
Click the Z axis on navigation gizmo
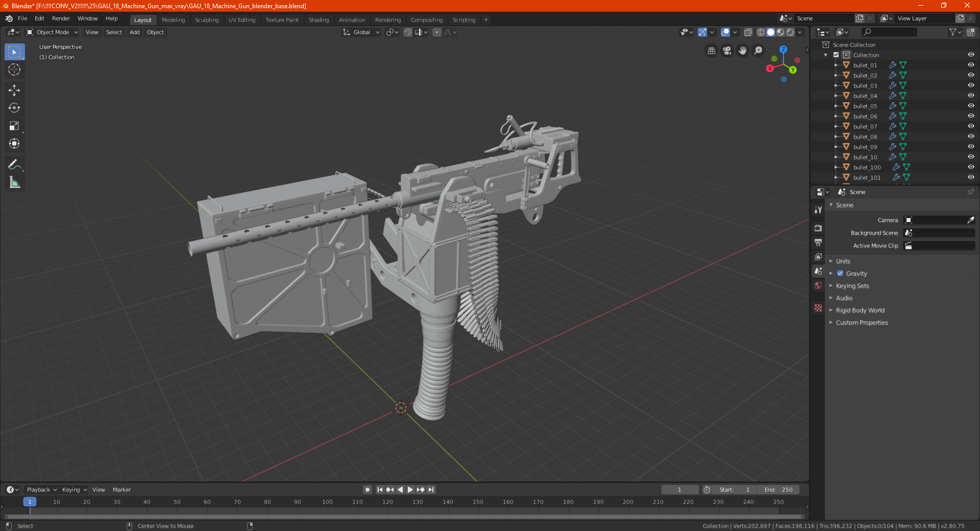783,50
